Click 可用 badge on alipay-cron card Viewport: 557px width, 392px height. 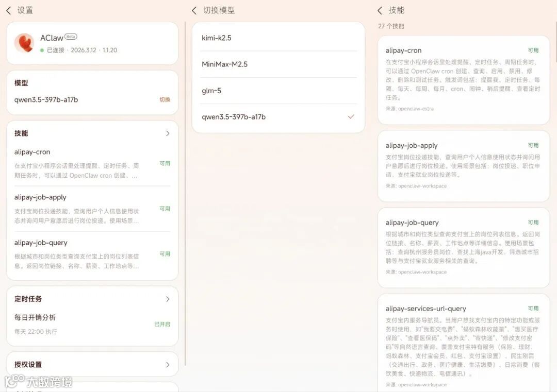click(533, 50)
